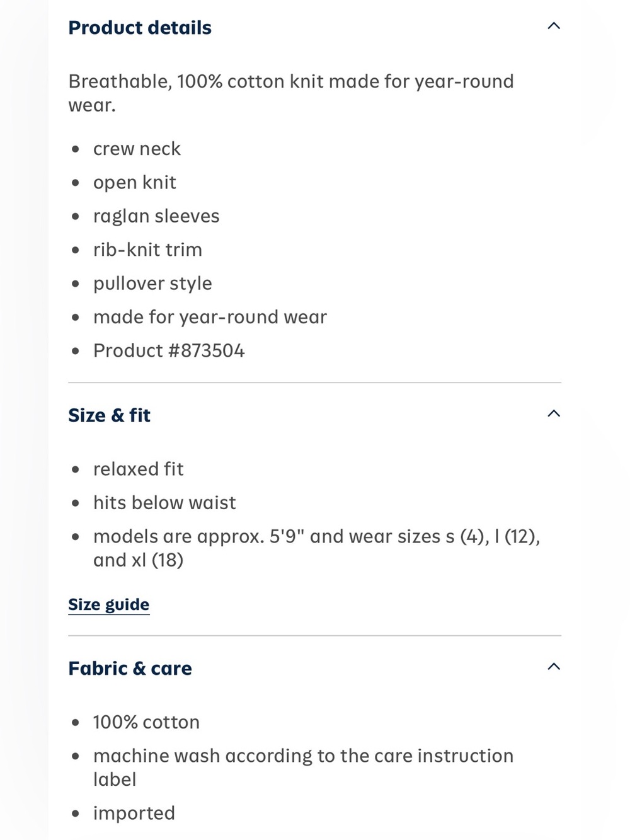Collapse Product details using its chevron

tap(554, 26)
